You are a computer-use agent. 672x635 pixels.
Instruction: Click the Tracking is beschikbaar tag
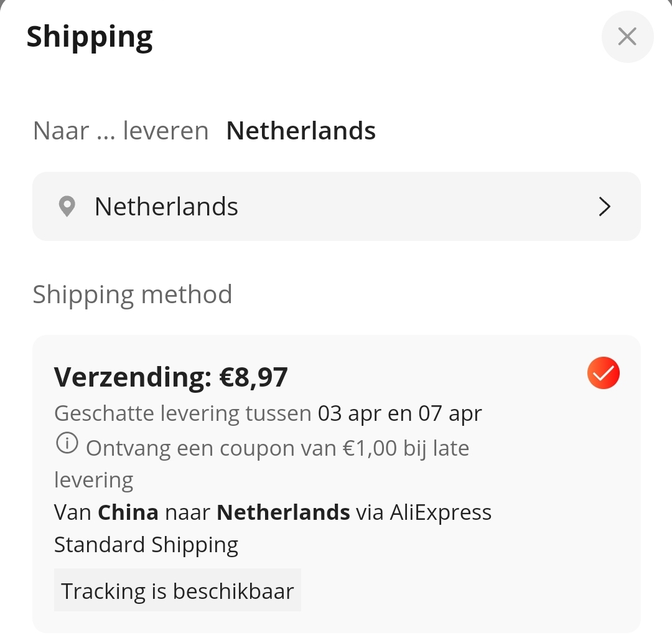(177, 590)
